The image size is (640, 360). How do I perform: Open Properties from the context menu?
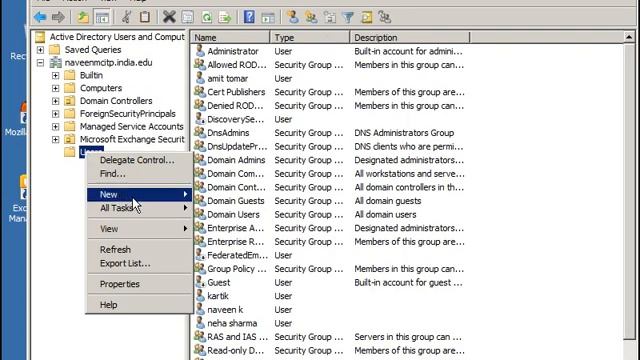(139, 284)
